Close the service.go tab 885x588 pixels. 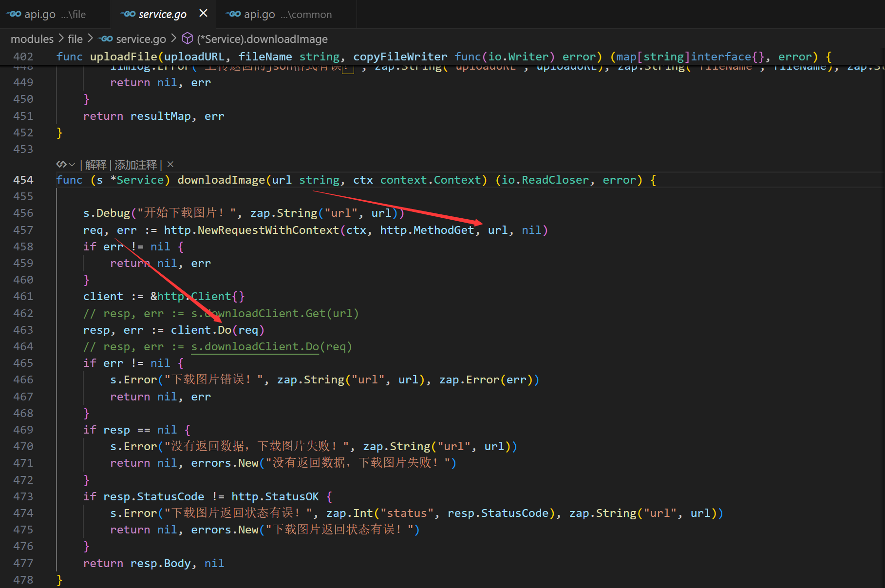point(204,14)
